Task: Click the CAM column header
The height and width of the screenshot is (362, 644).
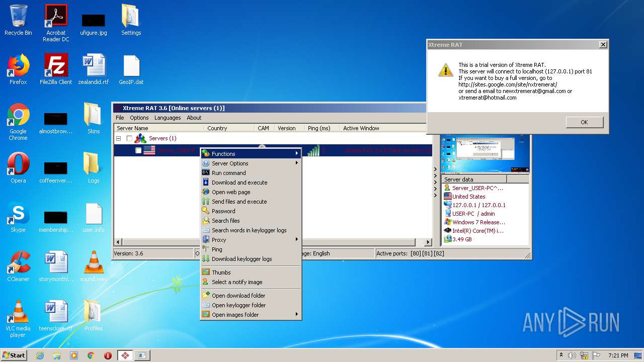Action: tap(265, 128)
